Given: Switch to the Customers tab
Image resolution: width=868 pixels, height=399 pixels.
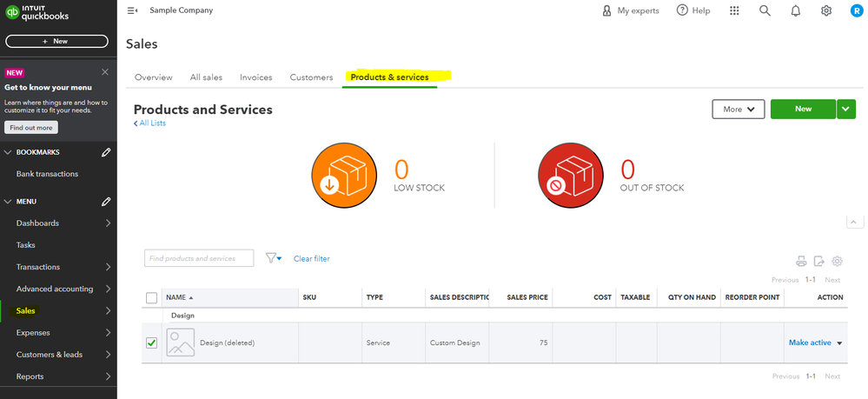Looking at the screenshot, I should [x=312, y=77].
